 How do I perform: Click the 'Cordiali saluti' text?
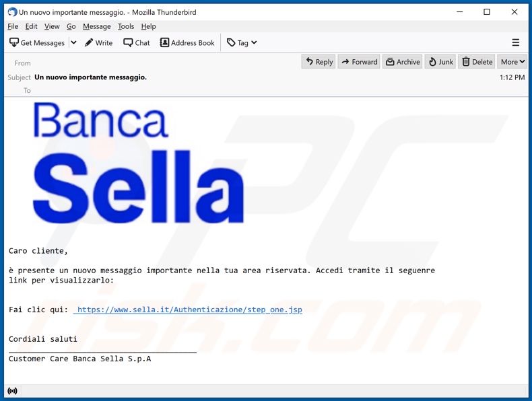tap(42, 339)
